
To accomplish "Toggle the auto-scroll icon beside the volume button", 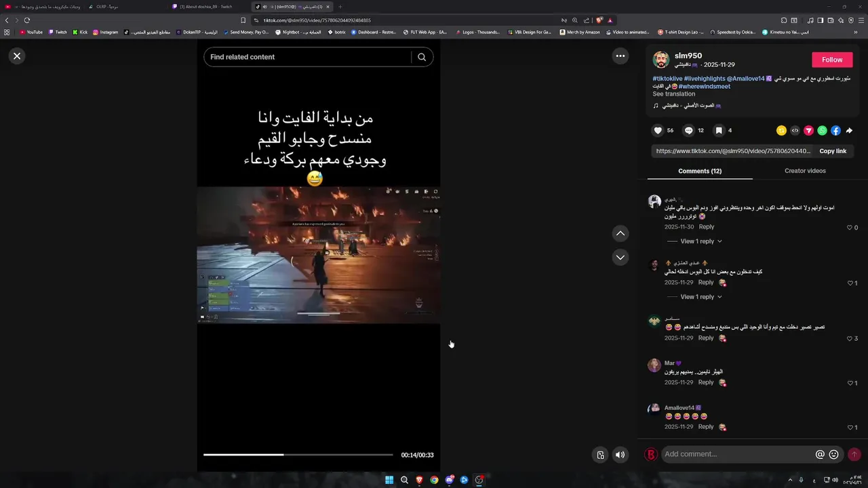I will click(x=600, y=455).
